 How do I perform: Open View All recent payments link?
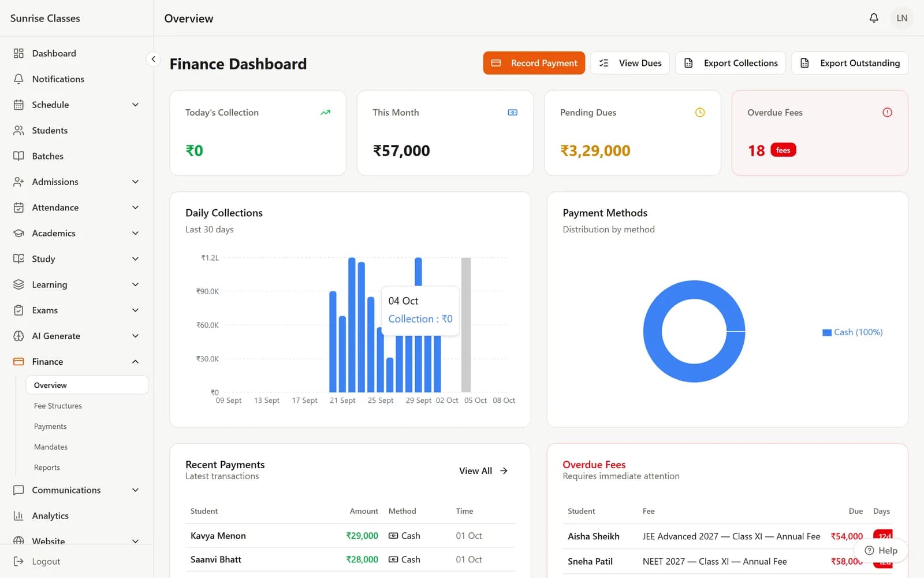(483, 471)
